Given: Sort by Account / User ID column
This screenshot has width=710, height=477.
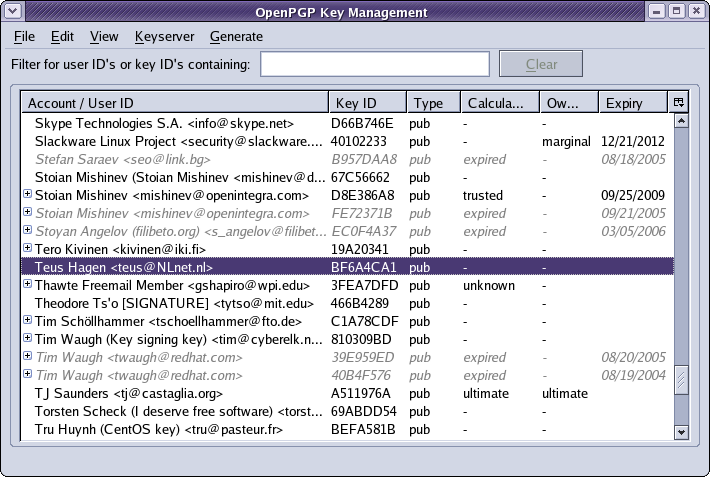Looking at the screenshot, I should point(175,103).
